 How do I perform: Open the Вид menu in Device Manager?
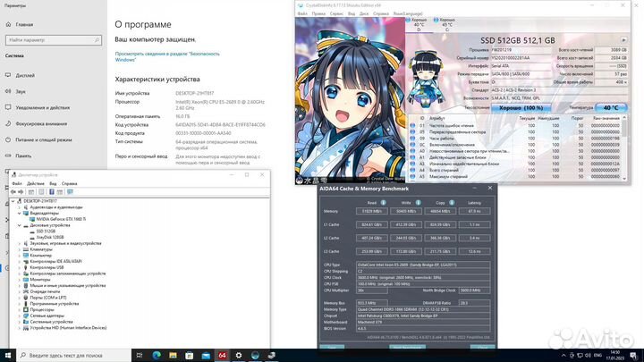[53, 183]
